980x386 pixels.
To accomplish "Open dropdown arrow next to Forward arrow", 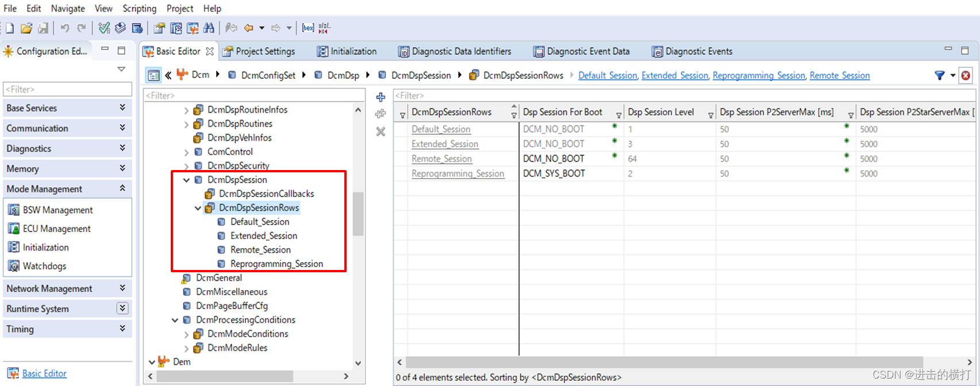I will 289,28.
